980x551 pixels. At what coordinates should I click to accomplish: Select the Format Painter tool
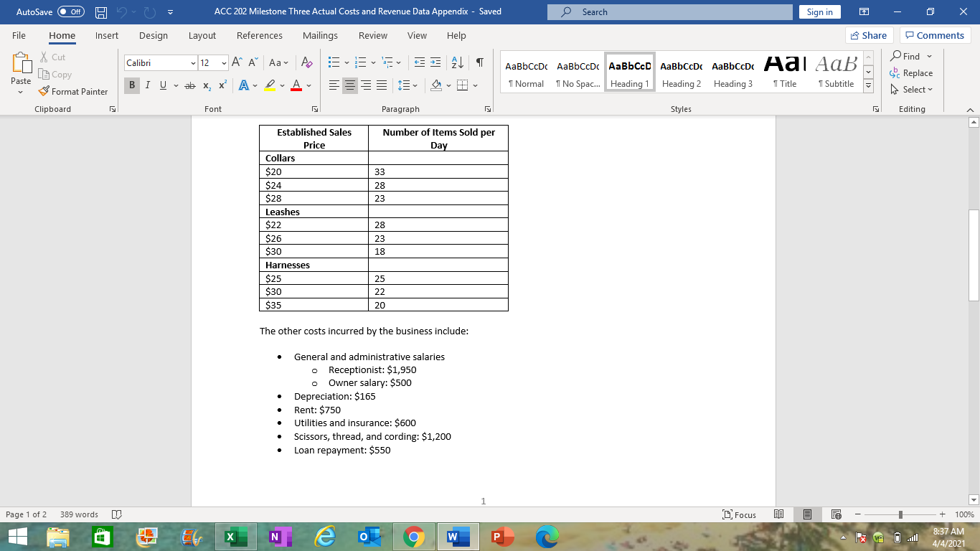pyautogui.click(x=74, y=91)
